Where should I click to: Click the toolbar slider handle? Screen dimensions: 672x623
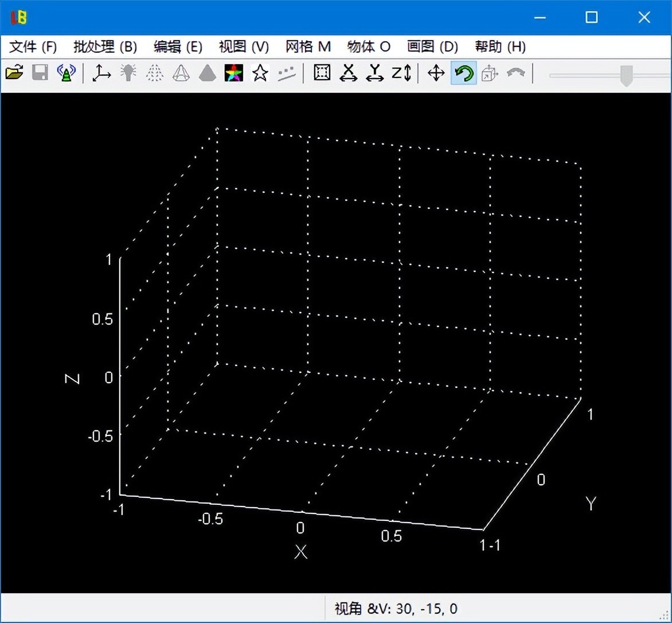pyautogui.click(x=627, y=75)
